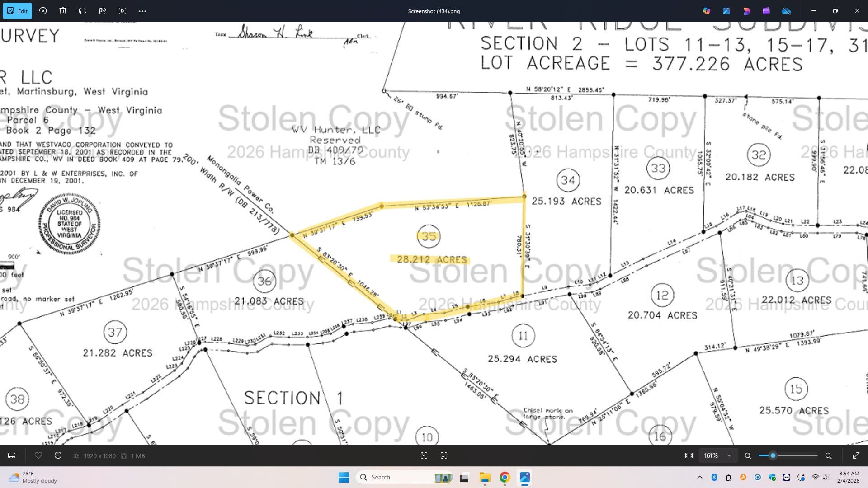Expand the system tray hidden icons
Viewport: 868px width, 488px height.
pyautogui.click(x=700, y=477)
